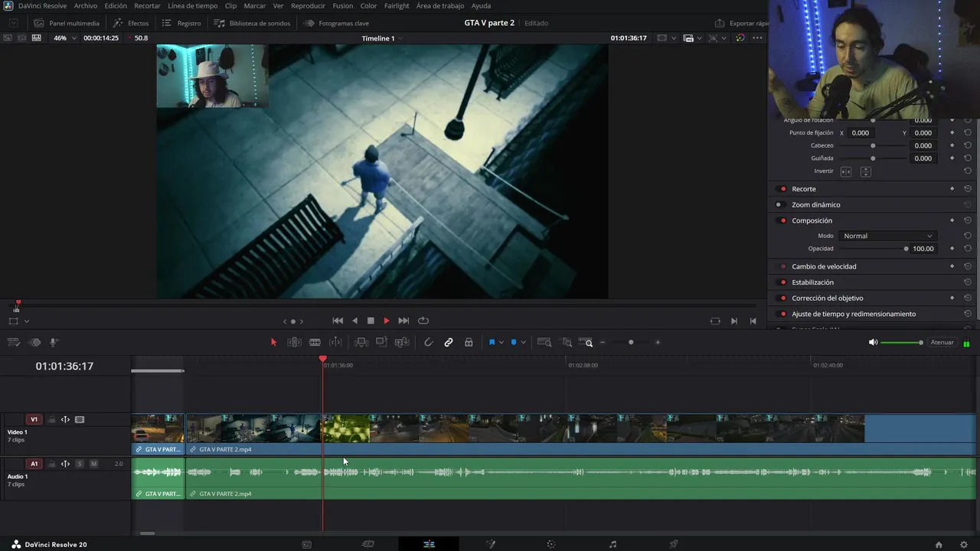Screen dimensions: 980x551
Task: Toggle the Recorte section switch
Action: [x=782, y=189]
